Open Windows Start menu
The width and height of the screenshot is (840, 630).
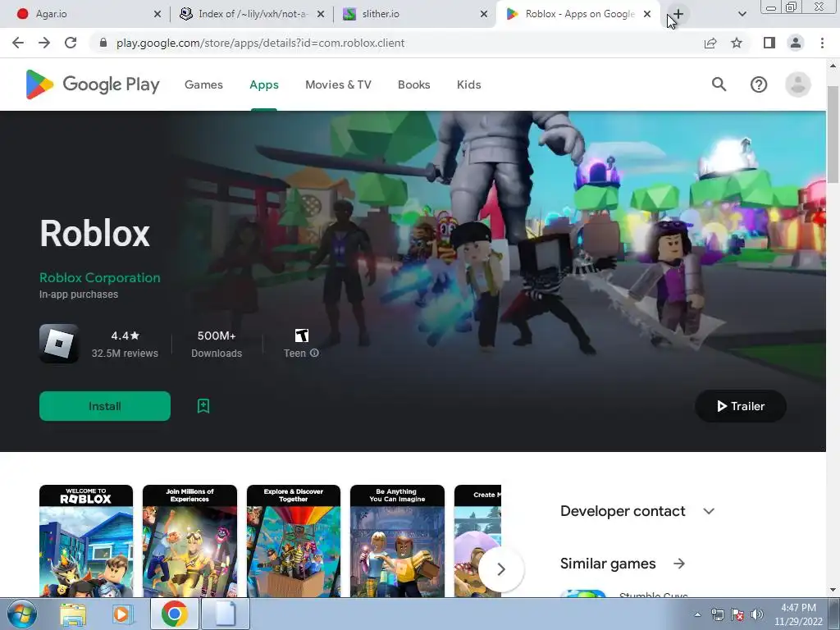pos(22,614)
